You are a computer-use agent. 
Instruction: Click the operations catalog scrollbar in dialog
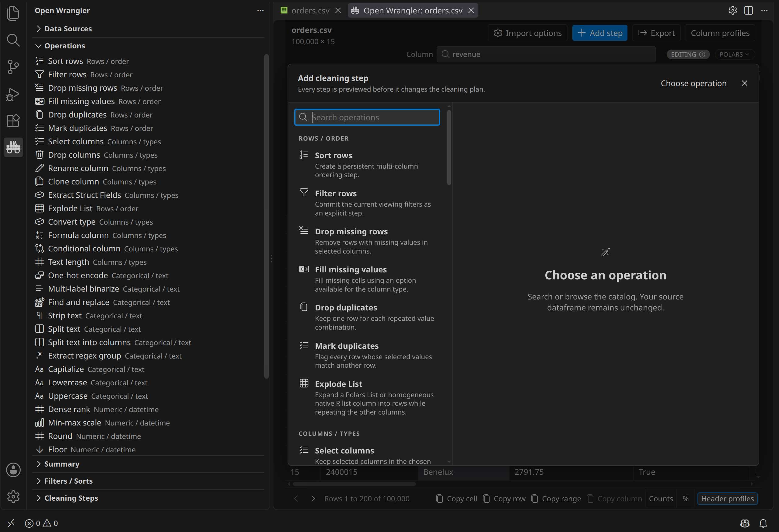point(449,148)
